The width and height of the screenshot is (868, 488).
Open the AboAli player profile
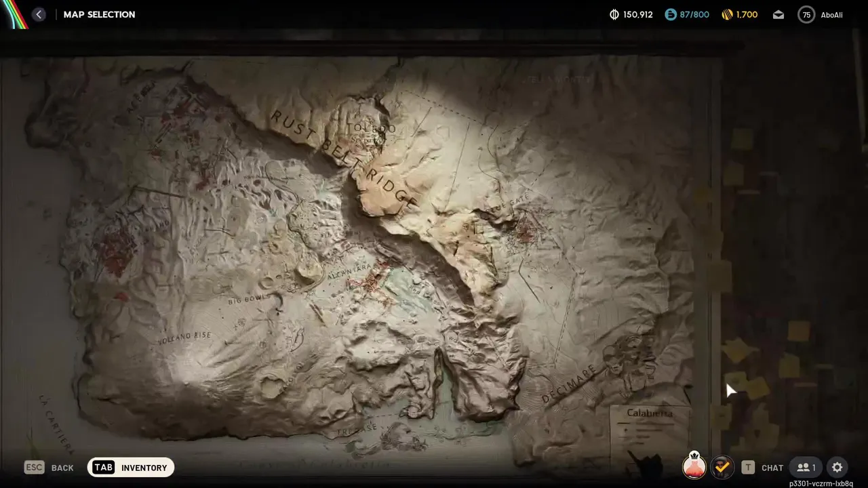(831, 15)
